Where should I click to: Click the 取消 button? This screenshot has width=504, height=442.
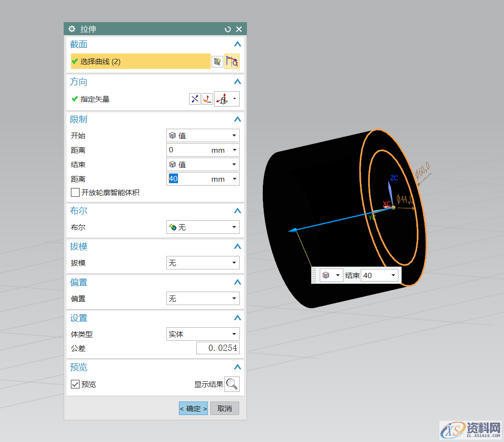point(224,408)
